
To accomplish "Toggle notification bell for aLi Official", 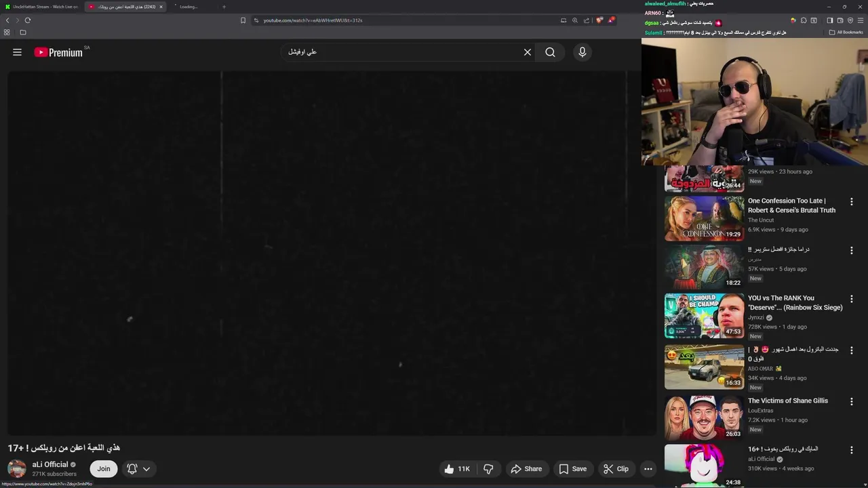I will 132,469.
